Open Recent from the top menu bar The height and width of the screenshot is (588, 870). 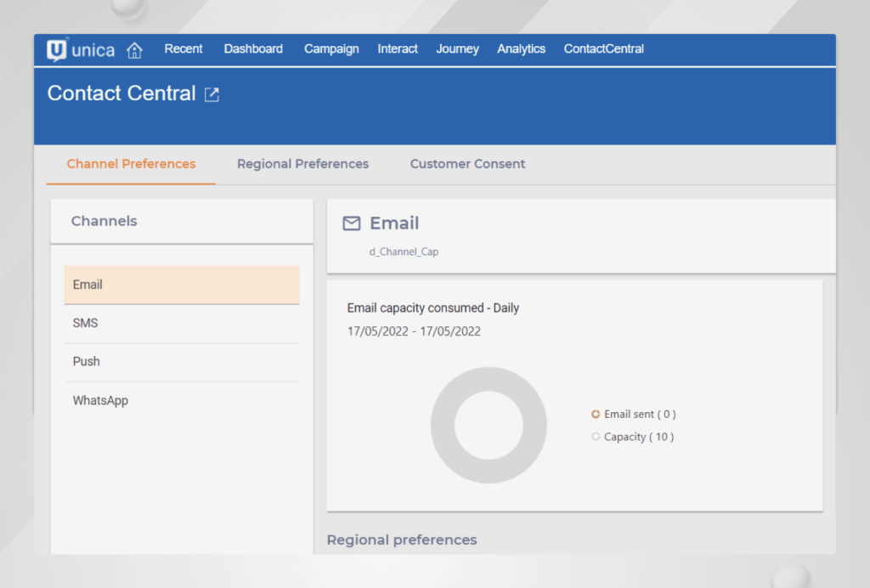tap(184, 49)
